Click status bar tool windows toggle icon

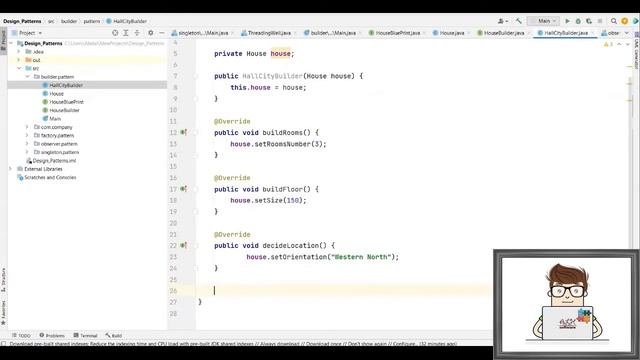[4, 344]
